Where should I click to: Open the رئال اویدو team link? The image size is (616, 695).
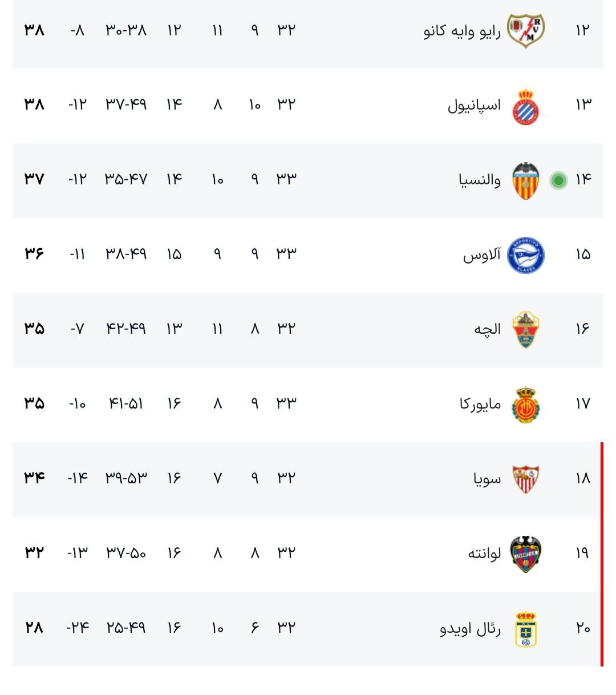pos(470,628)
